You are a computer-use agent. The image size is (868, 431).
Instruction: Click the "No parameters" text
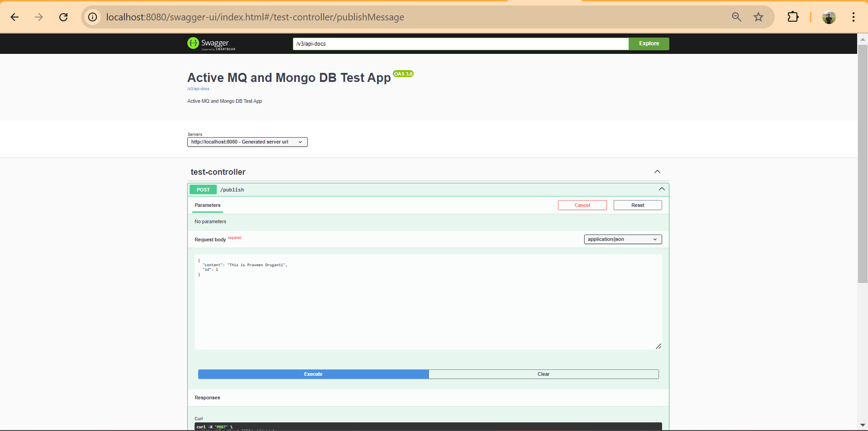pyautogui.click(x=210, y=222)
